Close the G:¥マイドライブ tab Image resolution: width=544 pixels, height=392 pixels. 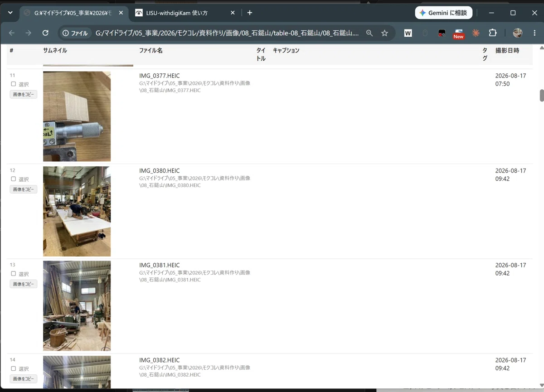(x=120, y=13)
